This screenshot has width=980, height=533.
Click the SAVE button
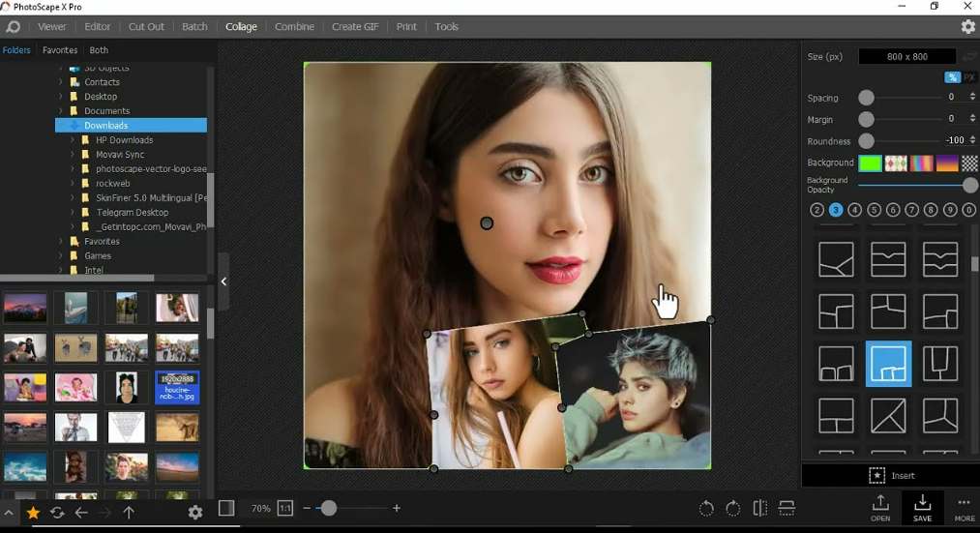pos(922,507)
